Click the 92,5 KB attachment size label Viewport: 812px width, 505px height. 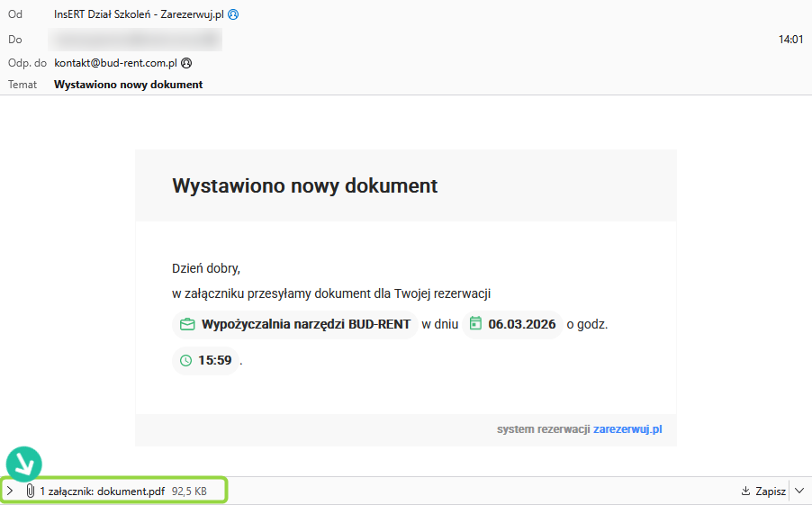coord(189,491)
